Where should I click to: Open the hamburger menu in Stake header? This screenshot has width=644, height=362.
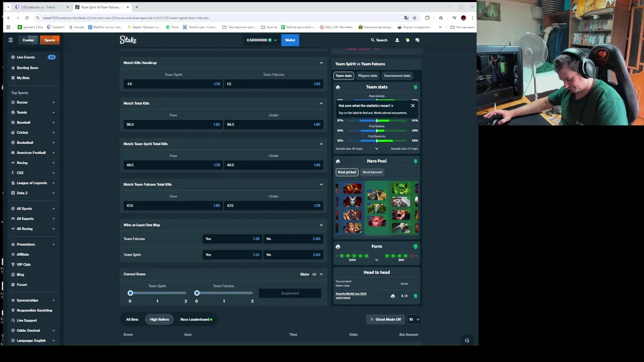(x=11, y=40)
